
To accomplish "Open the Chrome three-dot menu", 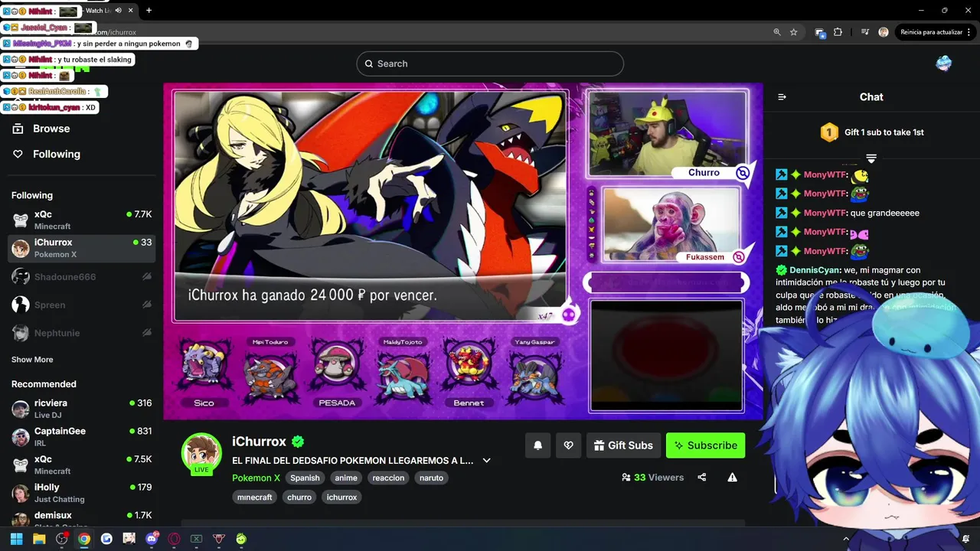I will (970, 32).
